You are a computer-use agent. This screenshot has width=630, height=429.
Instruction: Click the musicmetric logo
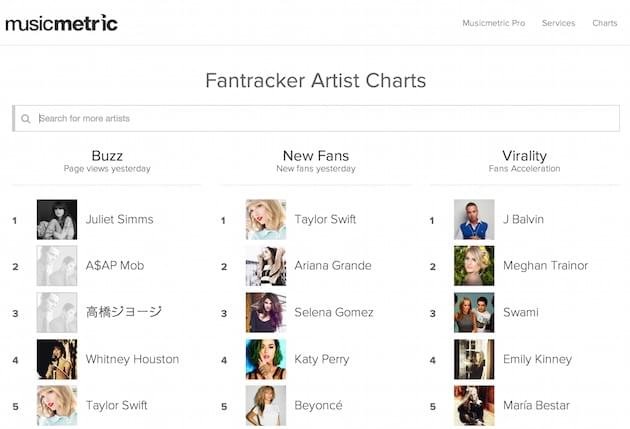pyautogui.click(x=61, y=23)
